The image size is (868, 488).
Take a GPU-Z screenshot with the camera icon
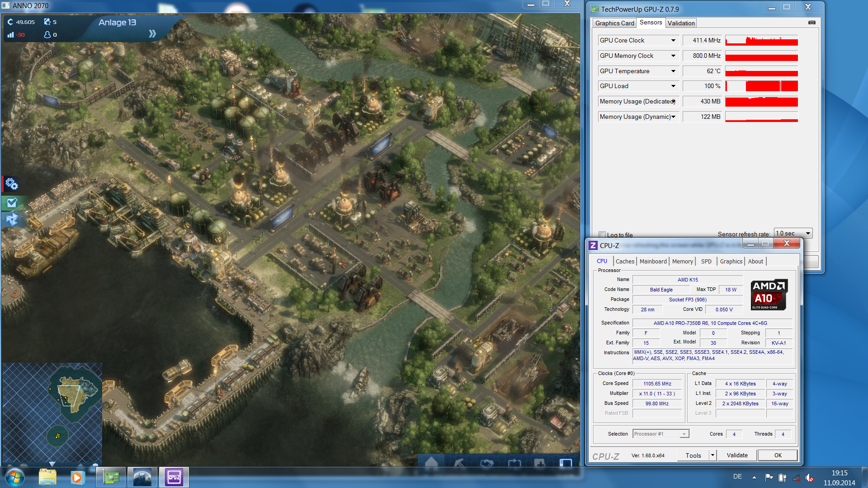(812, 23)
